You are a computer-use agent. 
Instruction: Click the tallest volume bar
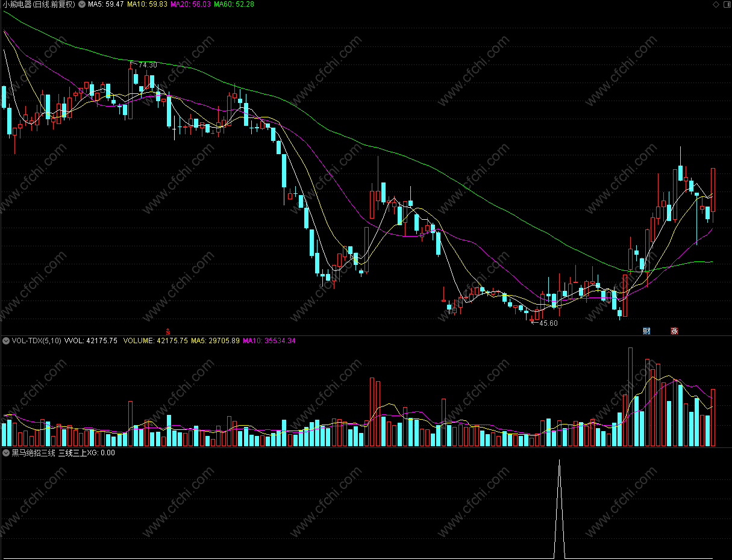(630, 397)
